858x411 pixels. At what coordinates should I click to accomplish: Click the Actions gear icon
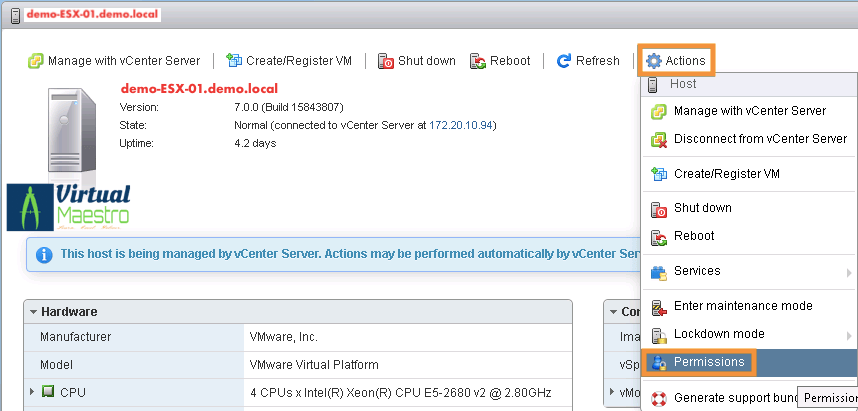pos(654,61)
